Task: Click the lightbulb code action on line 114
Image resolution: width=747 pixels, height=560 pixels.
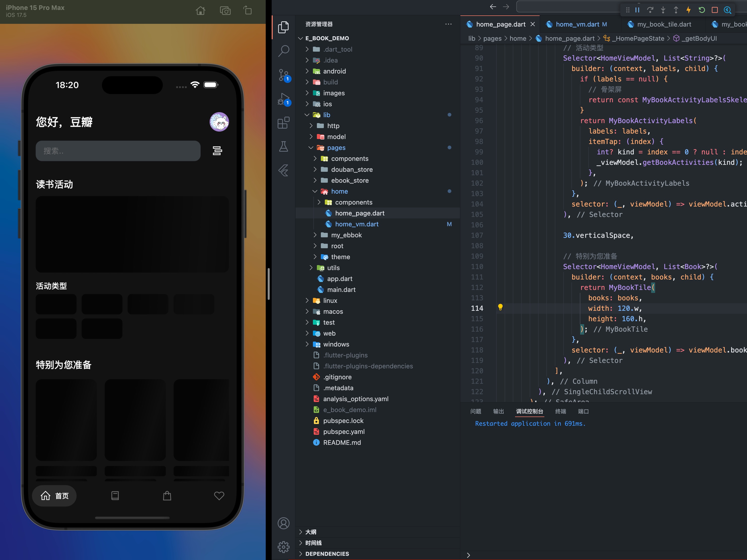Action: click(x=500, y=307)
